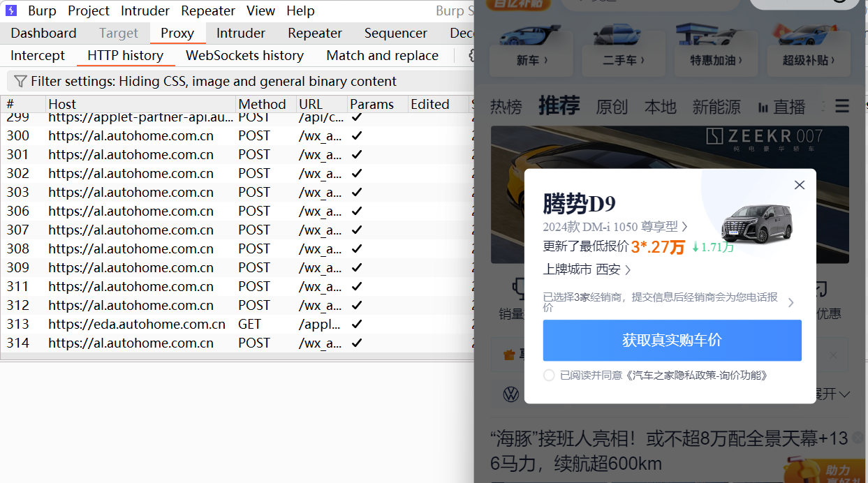
Task: Select row 299 applet-partner-api host
Action: (x=237, y=119)
